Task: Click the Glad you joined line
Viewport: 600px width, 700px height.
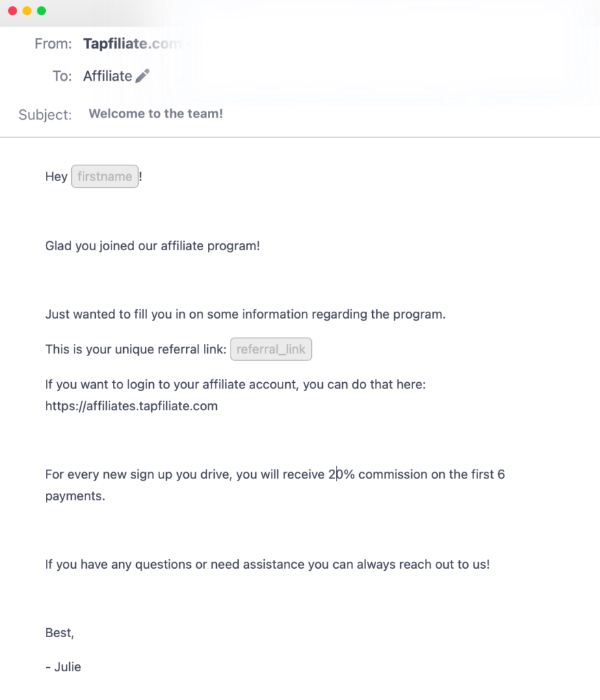Action: 153,245
